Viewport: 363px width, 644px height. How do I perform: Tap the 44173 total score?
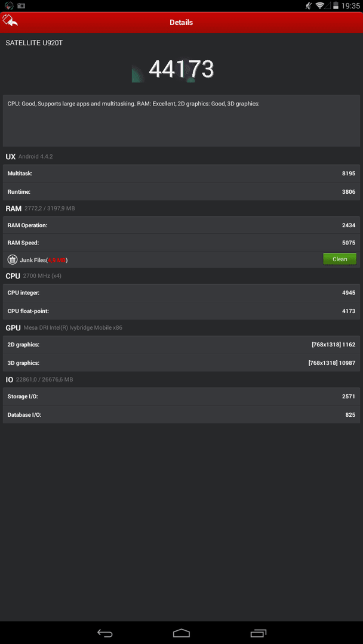[x=181, y=69]
